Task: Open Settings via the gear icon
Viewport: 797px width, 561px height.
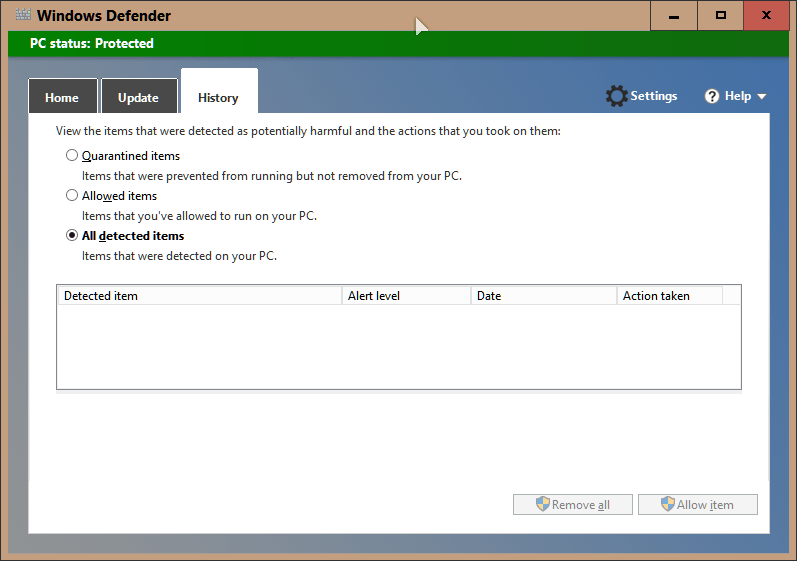Action: pos(616,96)
